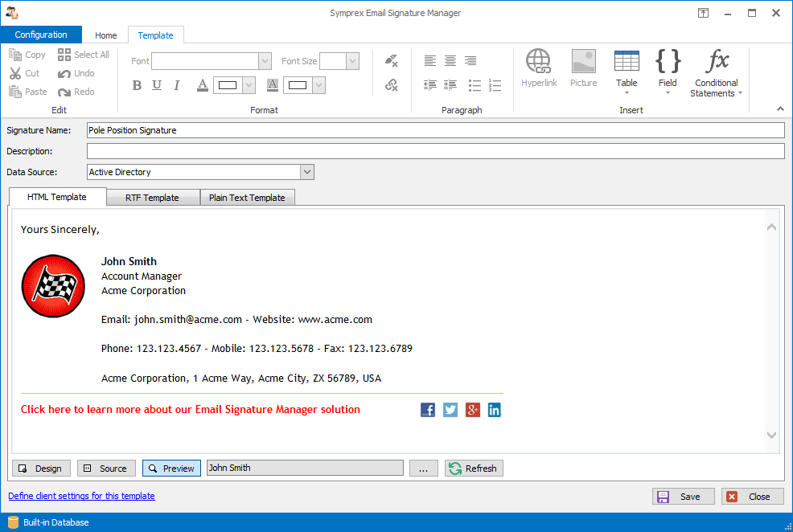Click the Built-in Database status icon

[13, 522]
